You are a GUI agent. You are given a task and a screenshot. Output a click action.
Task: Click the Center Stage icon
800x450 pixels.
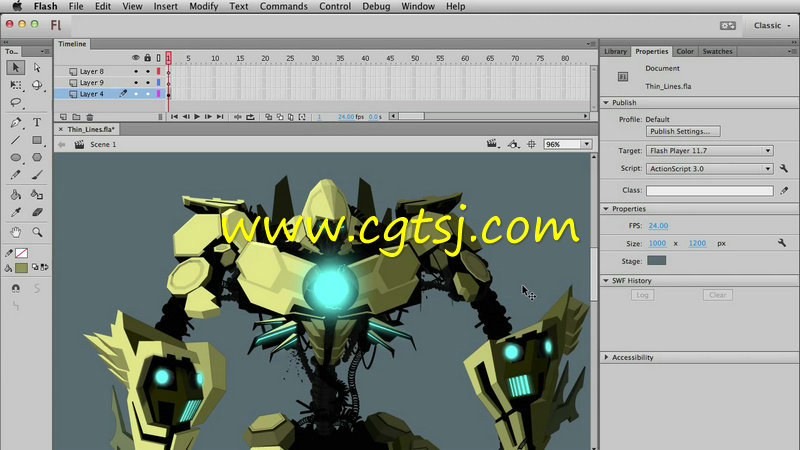coord(531,144)
